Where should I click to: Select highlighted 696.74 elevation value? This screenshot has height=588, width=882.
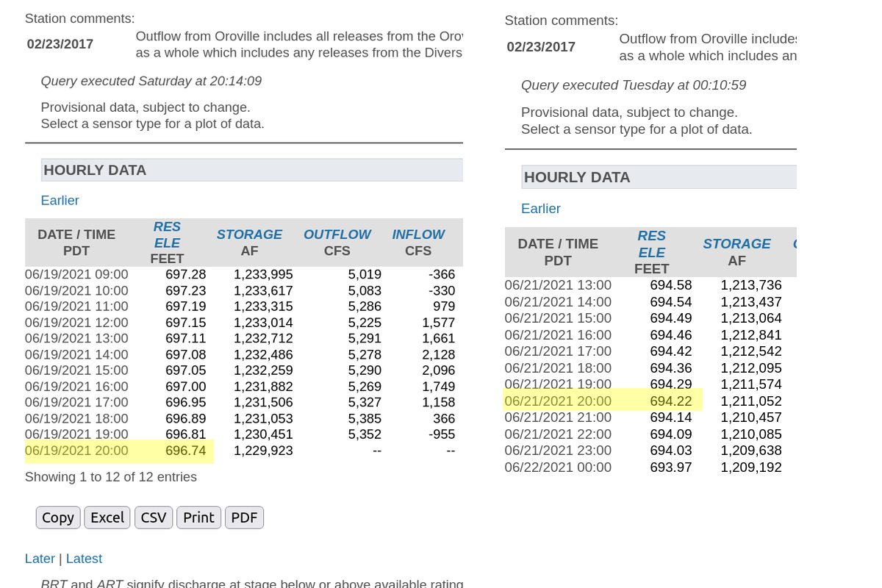coord(186,451)
